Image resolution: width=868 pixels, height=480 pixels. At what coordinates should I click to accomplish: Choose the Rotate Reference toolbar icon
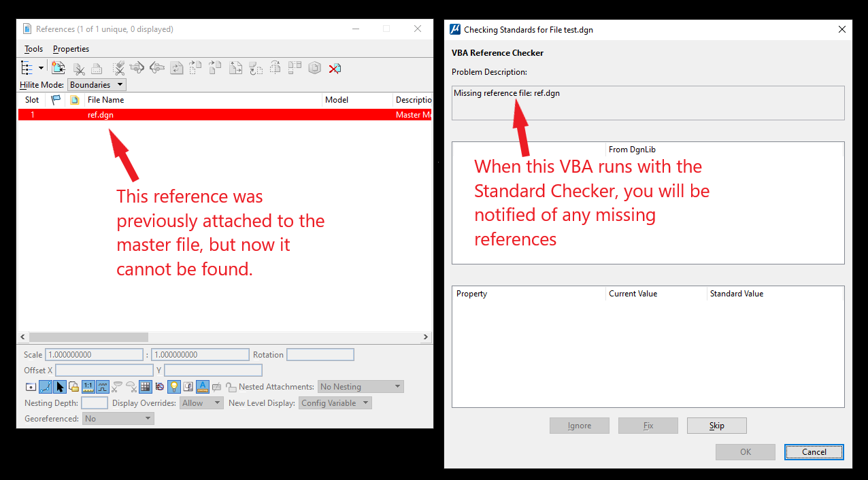[256, 68]
